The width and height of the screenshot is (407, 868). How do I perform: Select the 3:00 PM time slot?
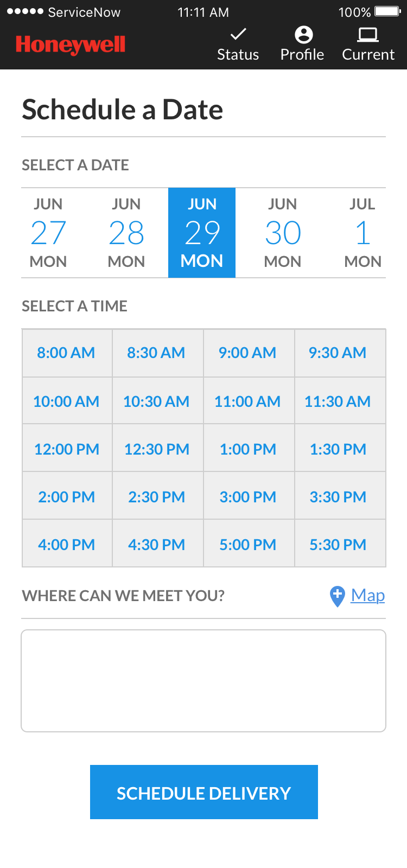coord(247,497)
